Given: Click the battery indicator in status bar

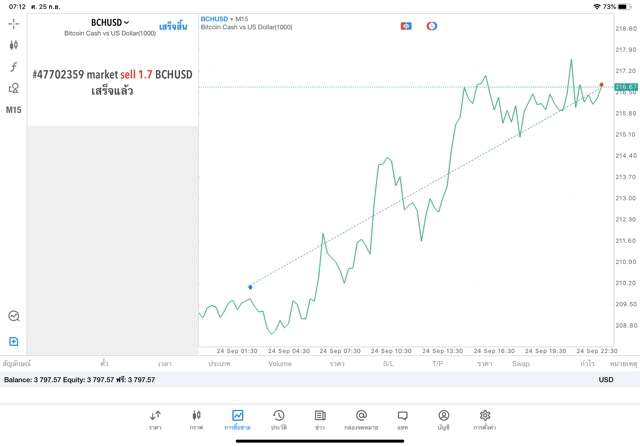Looking at the screenshot, I should point(624,7).
